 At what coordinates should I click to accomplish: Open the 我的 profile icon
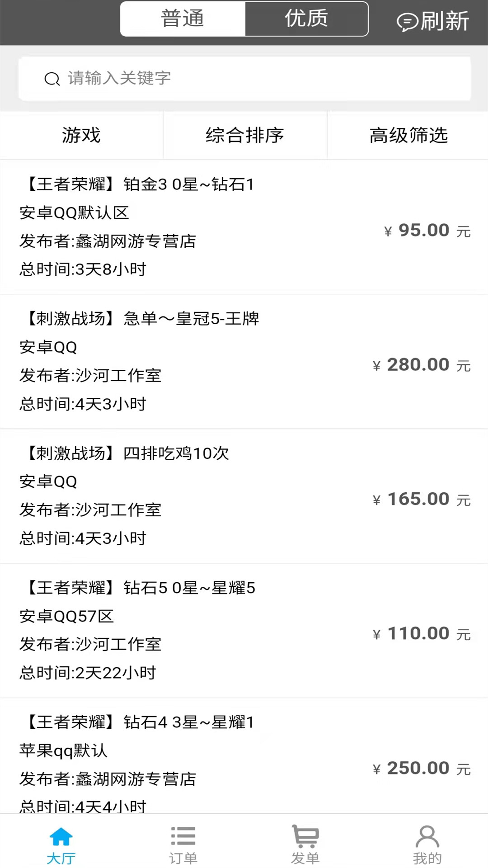(x=427, y=837)
